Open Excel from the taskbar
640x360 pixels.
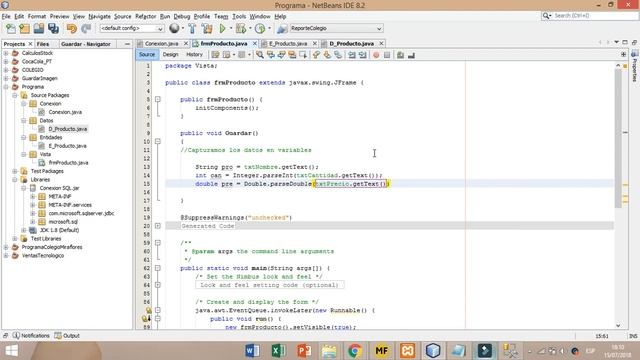click(x=278, y=351)
